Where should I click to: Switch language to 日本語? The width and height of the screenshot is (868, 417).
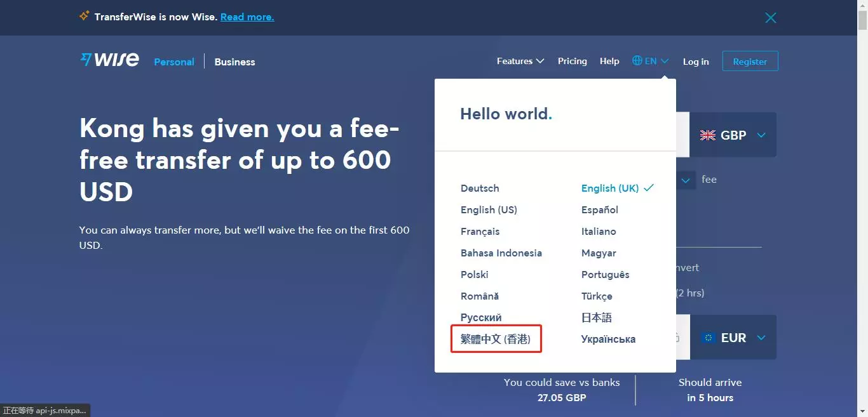596,318
